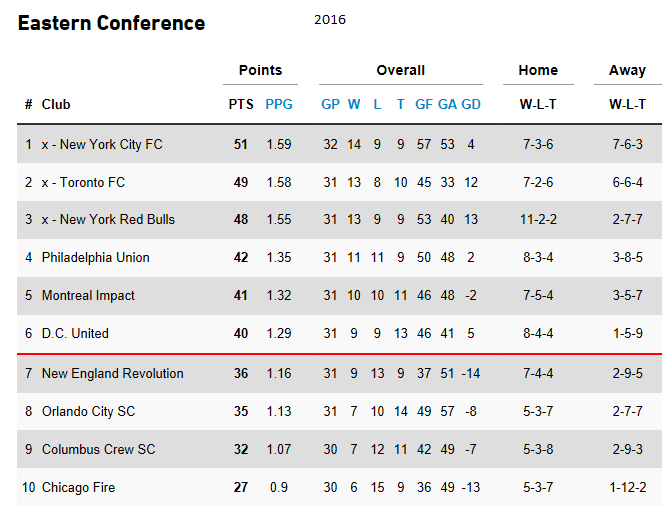669x521 pixels.
Task: Open New England Revolution entry
Action: (x=113, y=373)
